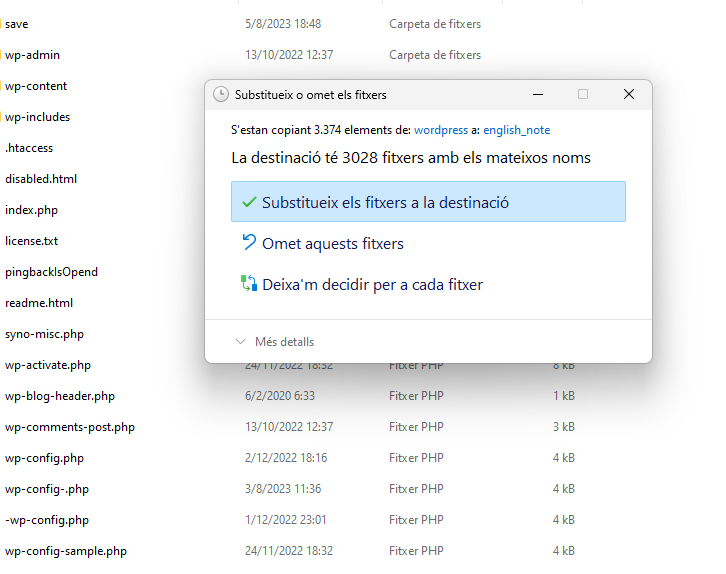Open the wordpress source folder link

pyautogui.click(x=440, y=130)
